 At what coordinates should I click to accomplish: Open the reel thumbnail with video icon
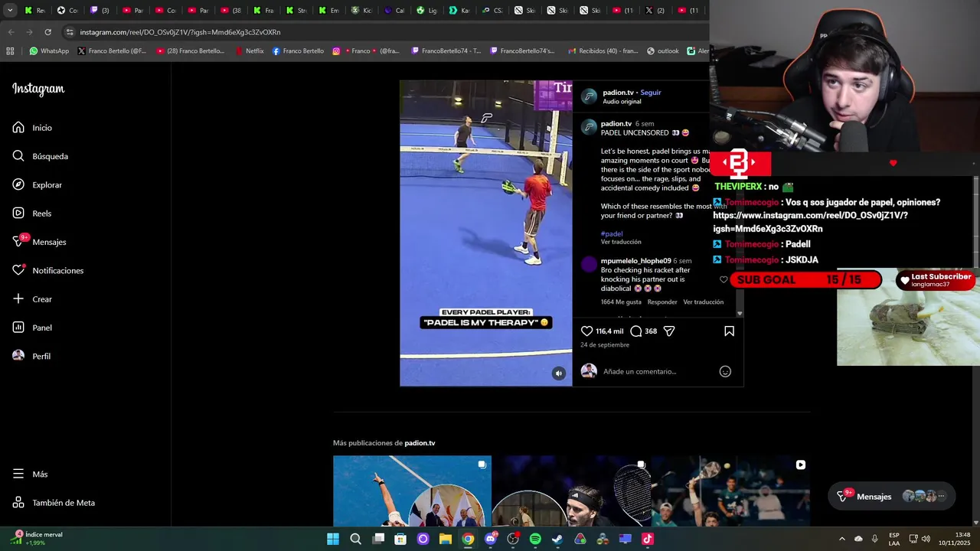tap(730, 491)
